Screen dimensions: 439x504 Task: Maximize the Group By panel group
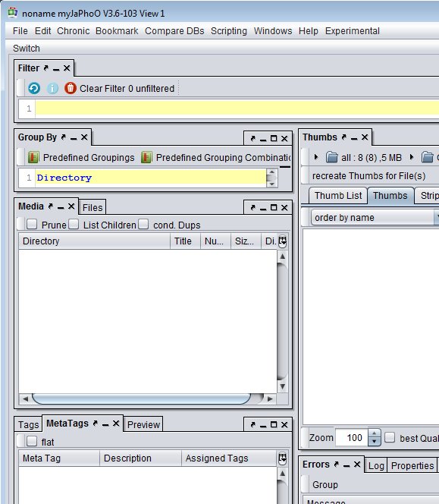point(274,139)
